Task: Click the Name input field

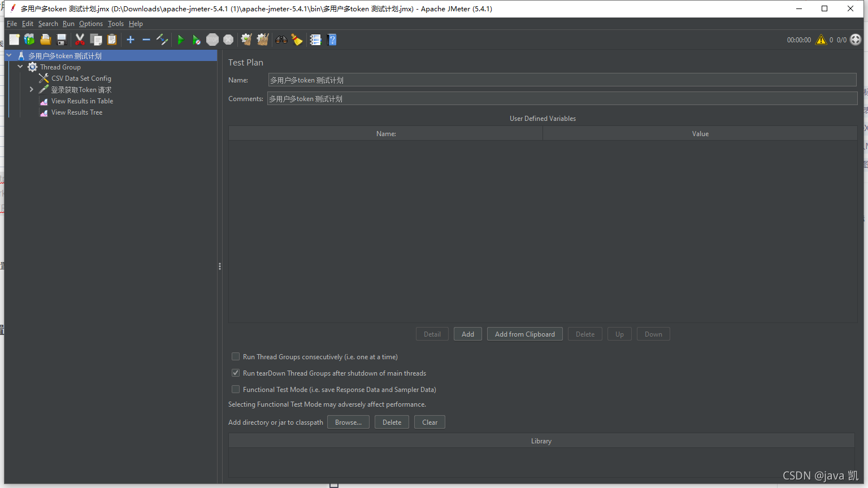Action: [x=562, y=80]
